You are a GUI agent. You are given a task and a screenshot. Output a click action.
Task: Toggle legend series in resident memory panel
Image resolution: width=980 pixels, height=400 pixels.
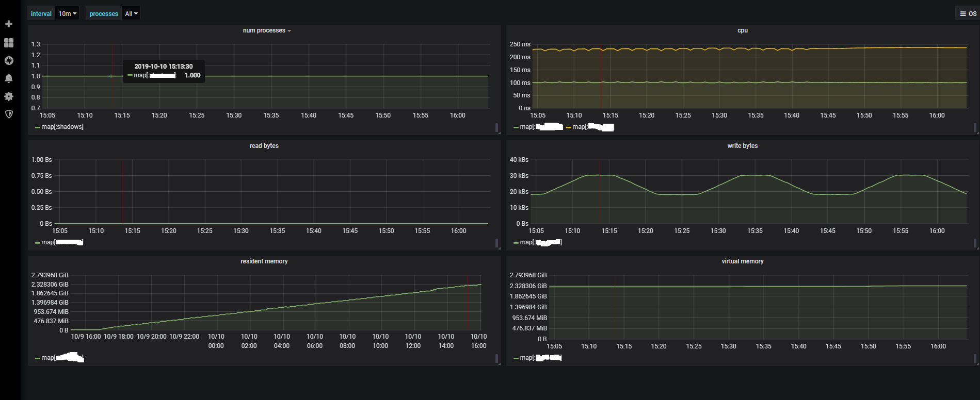tap(62, 358)
